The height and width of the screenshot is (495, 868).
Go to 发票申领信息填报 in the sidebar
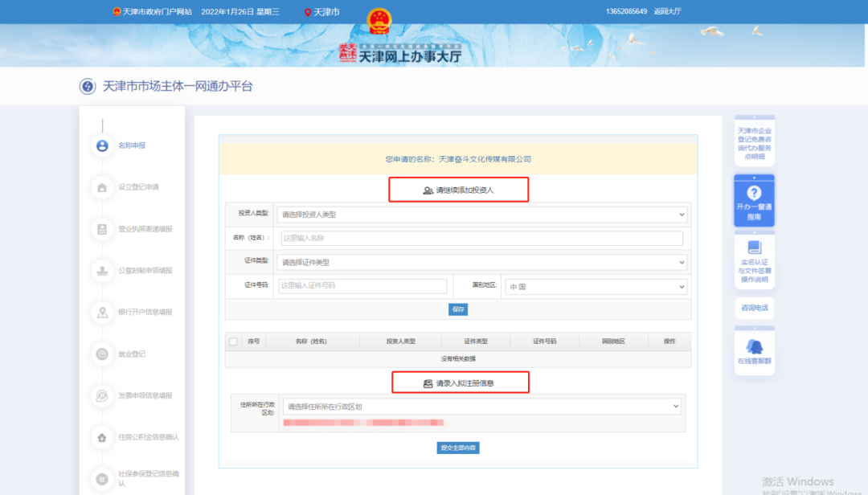pos(101,395)
